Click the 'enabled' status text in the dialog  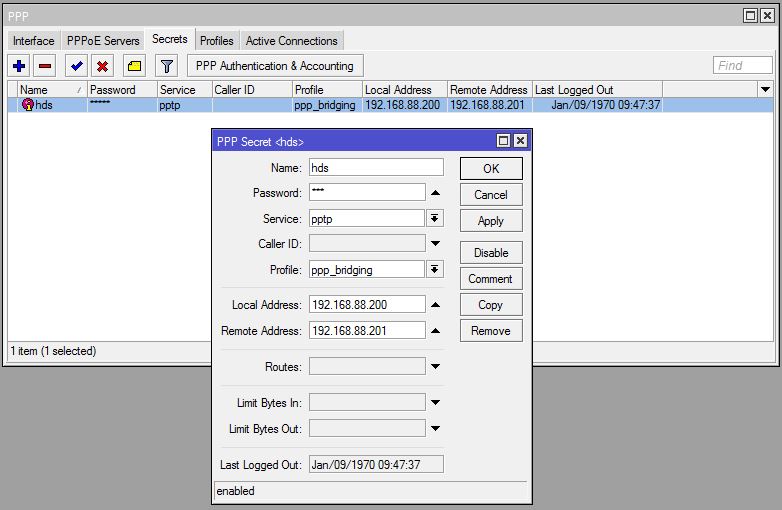pos(235,491)
